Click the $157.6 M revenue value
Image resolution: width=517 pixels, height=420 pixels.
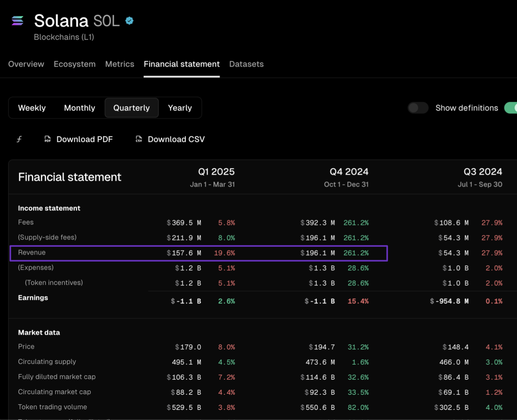184,253
